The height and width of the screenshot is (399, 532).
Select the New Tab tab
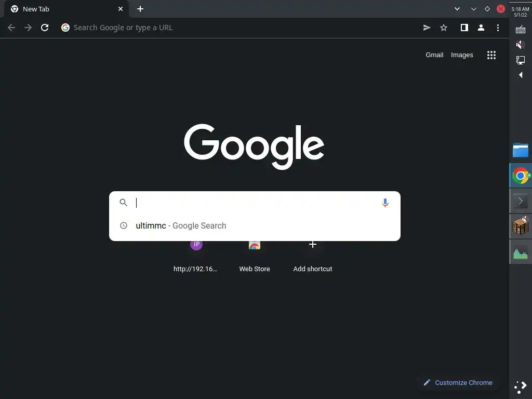pyautogui.click(x=66, y=9)
